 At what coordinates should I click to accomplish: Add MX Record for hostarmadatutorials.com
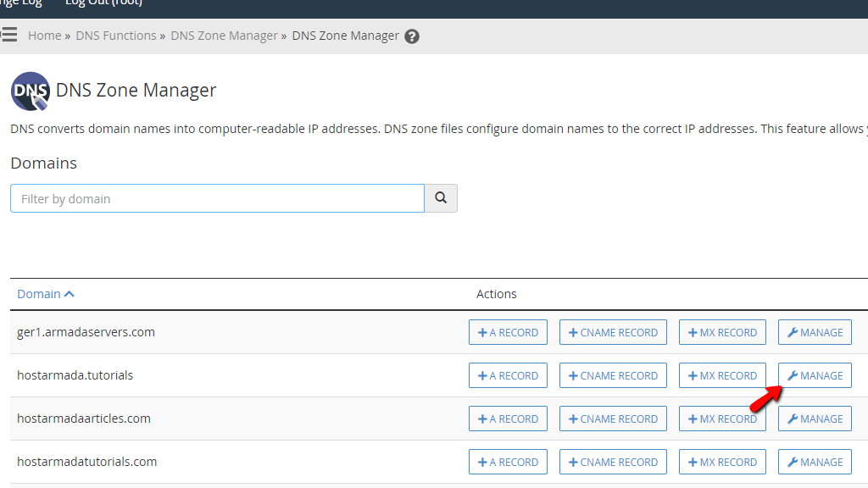click(x=722, y=462)
